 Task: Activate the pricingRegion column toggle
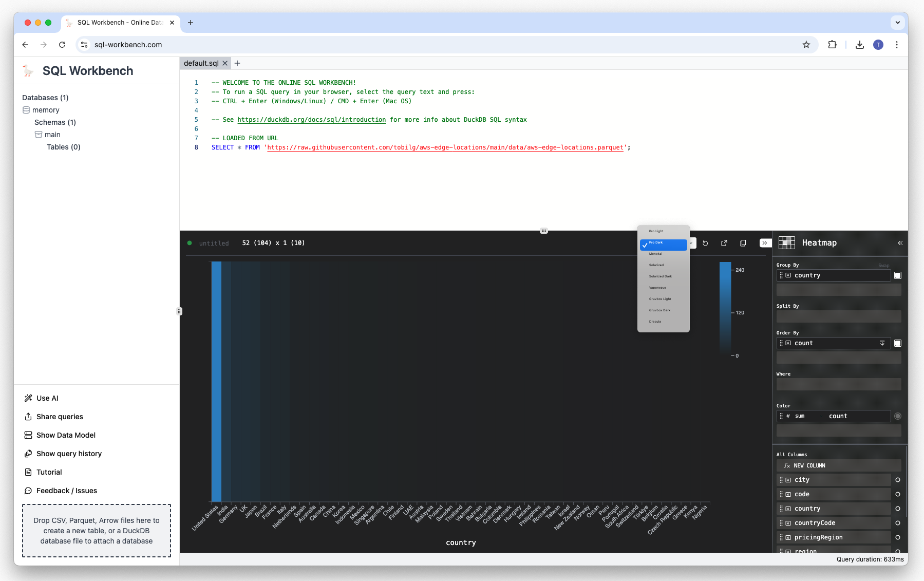[898, 537]
